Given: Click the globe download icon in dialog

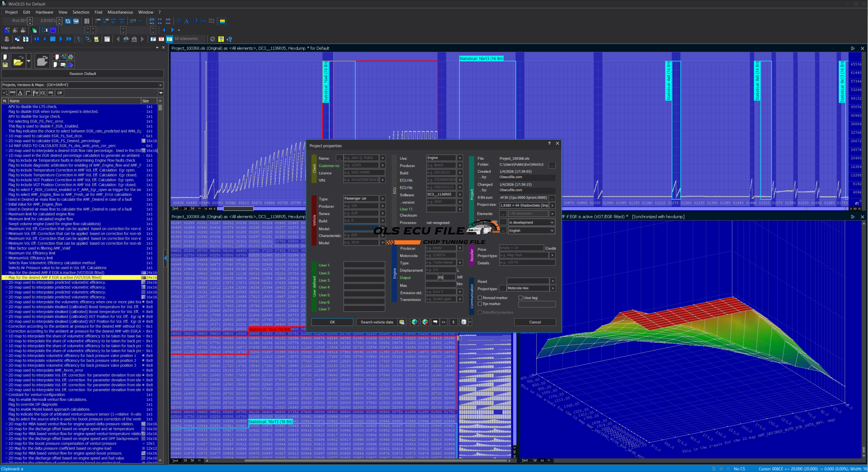Looking at the screenshot, I should coord(415,322).
